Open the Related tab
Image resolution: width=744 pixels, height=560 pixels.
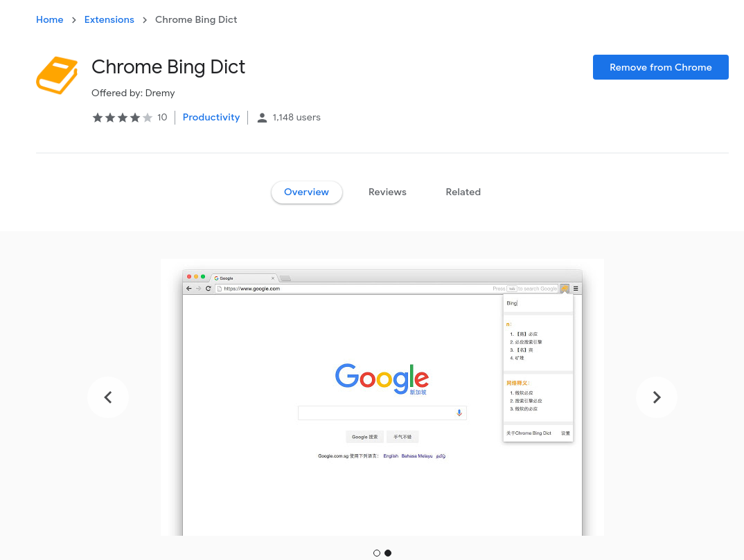coord(463,192)
